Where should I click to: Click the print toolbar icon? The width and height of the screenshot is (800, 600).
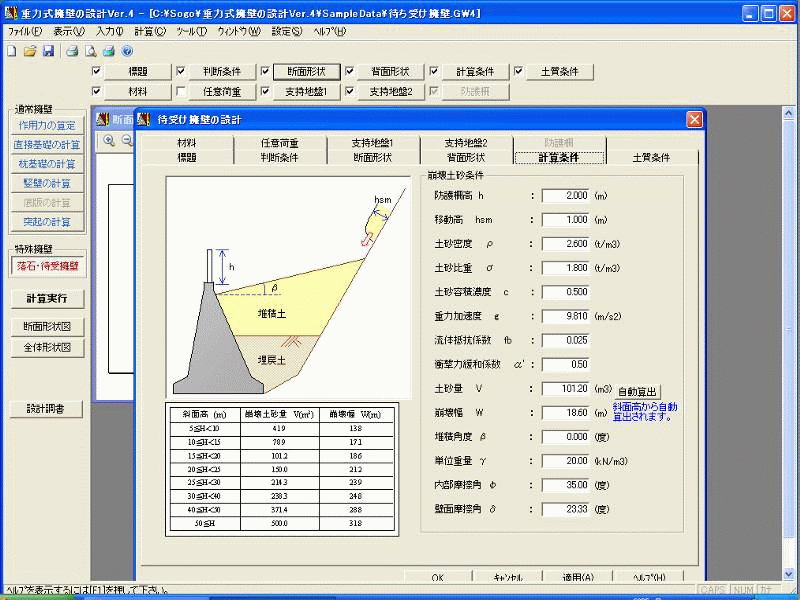tap(72, 51)
